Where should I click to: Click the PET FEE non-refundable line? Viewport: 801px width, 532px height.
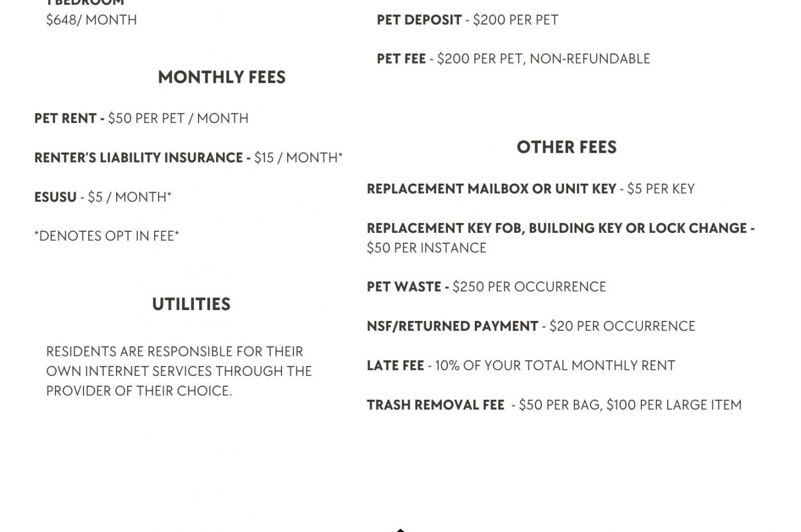tap(513, 59)
